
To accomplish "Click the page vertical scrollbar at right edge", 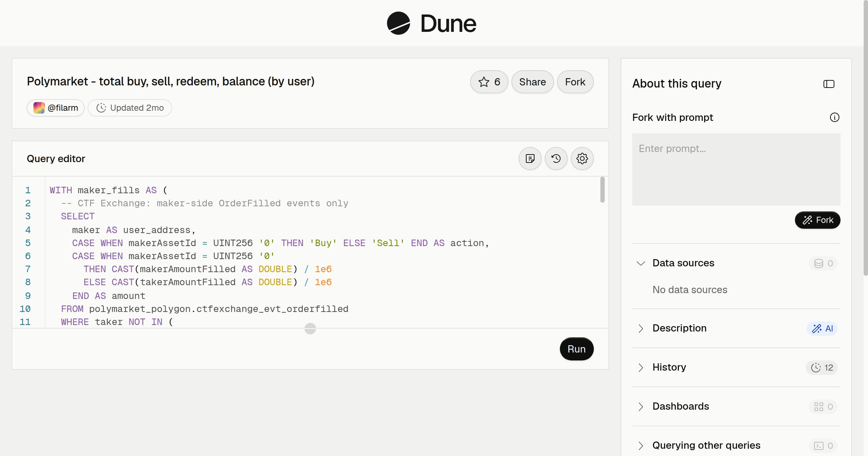I will (865, 138).
